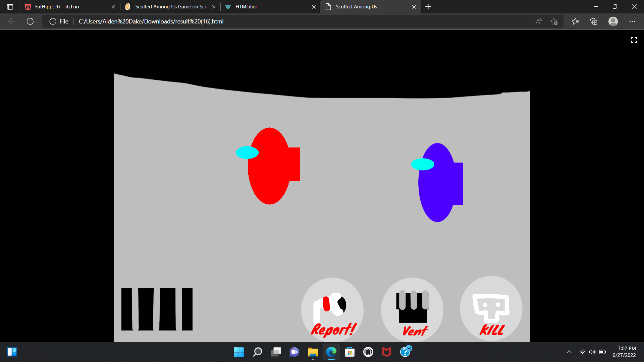Open File Explorer from taskbar

(x=313, y=352)
